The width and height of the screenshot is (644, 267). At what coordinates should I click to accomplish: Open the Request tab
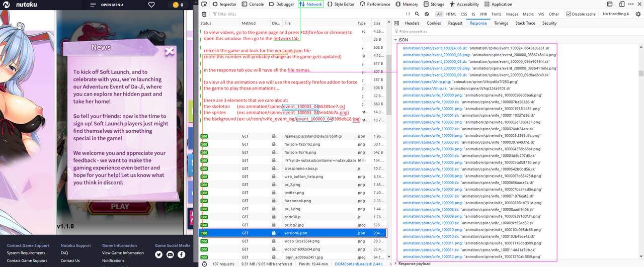(455, 23)
